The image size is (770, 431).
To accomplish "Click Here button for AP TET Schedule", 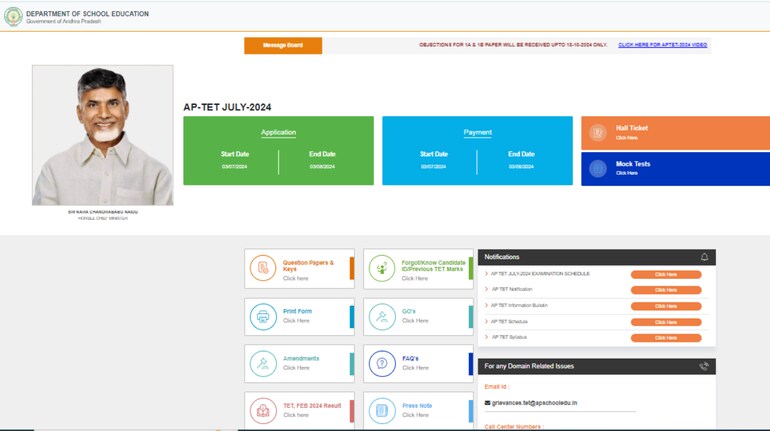I will (665, 322).
